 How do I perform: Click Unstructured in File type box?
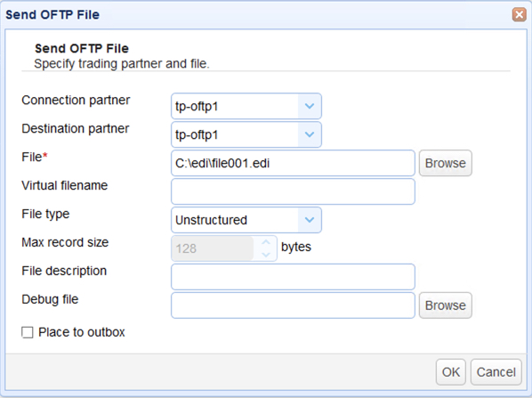(211, 220)
